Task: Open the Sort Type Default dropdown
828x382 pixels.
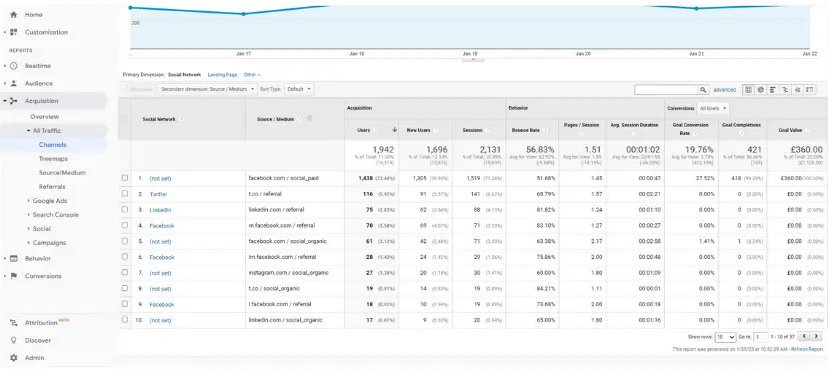Action: pos(299,89)
